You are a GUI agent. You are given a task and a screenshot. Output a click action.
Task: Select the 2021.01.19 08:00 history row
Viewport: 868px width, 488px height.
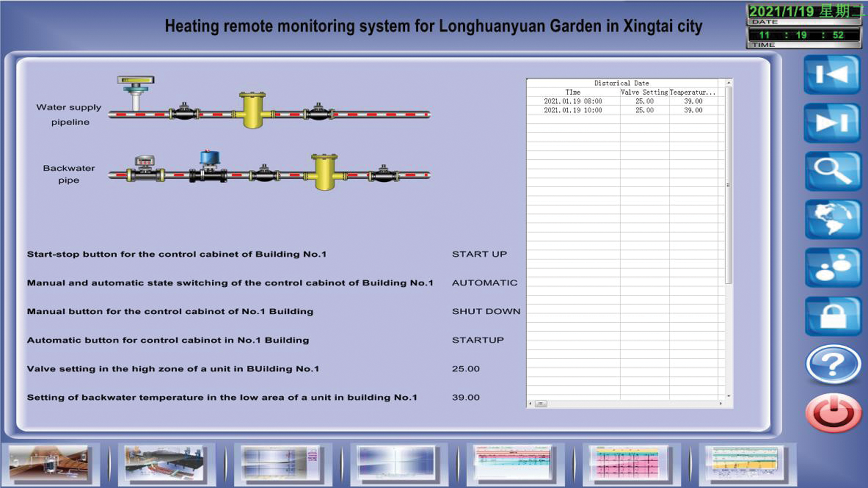tap(573, 101)
